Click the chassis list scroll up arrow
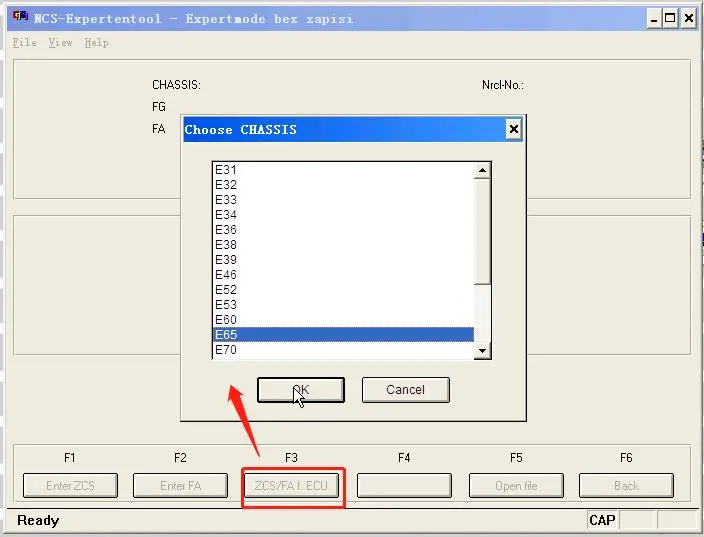This screenshot has width=704, height=537. point(482,171)
